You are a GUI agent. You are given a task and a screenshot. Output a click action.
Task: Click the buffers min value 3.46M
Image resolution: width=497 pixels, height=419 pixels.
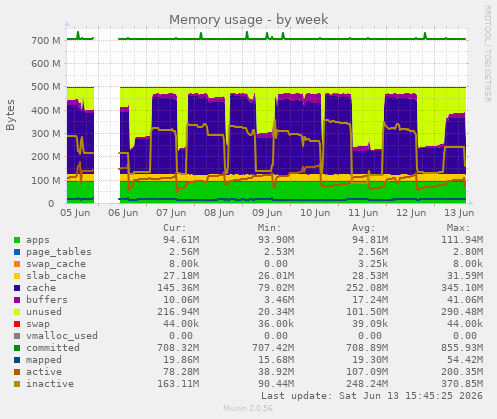tap(279, 300)
